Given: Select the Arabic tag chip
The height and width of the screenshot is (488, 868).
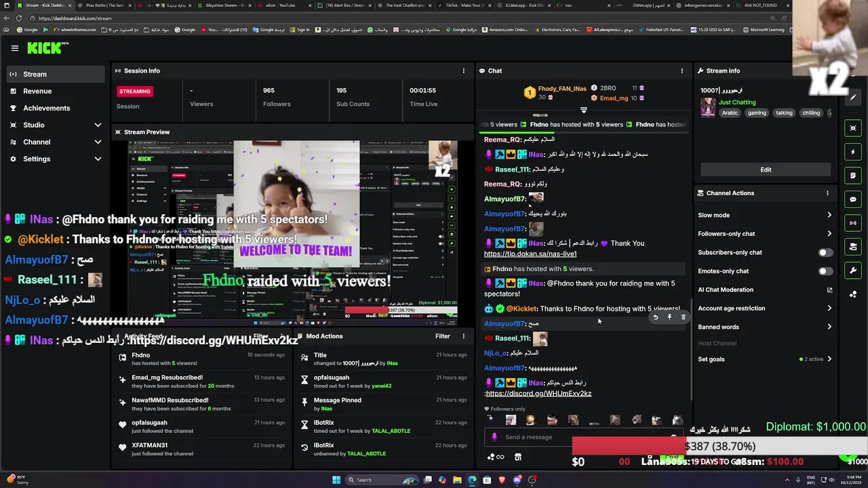Looking at the screenshot, I should 730,113.
